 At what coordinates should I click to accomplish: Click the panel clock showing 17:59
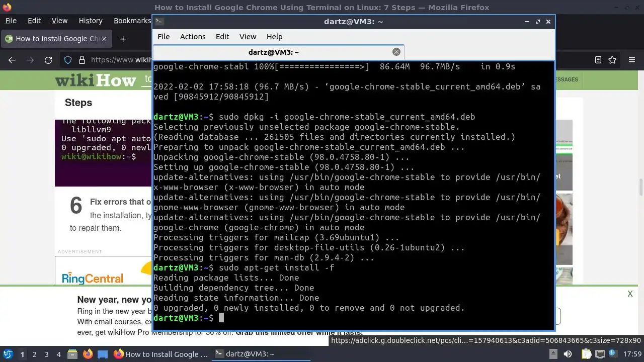(x=632, y=354)
